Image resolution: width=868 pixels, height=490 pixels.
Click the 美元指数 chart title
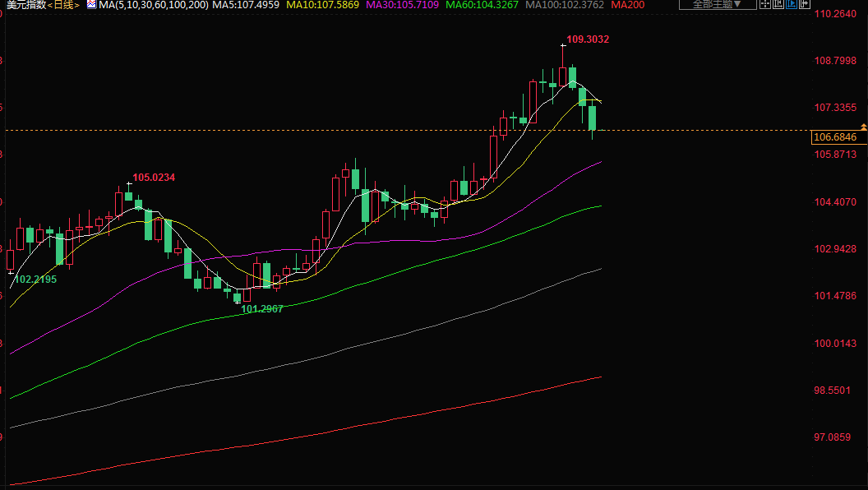(x=25, y=5)
